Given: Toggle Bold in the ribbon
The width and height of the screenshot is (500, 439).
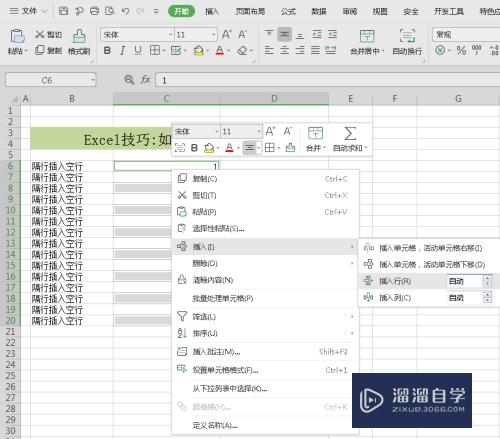Looking at the screenshot, I should [x=107, y=51].
